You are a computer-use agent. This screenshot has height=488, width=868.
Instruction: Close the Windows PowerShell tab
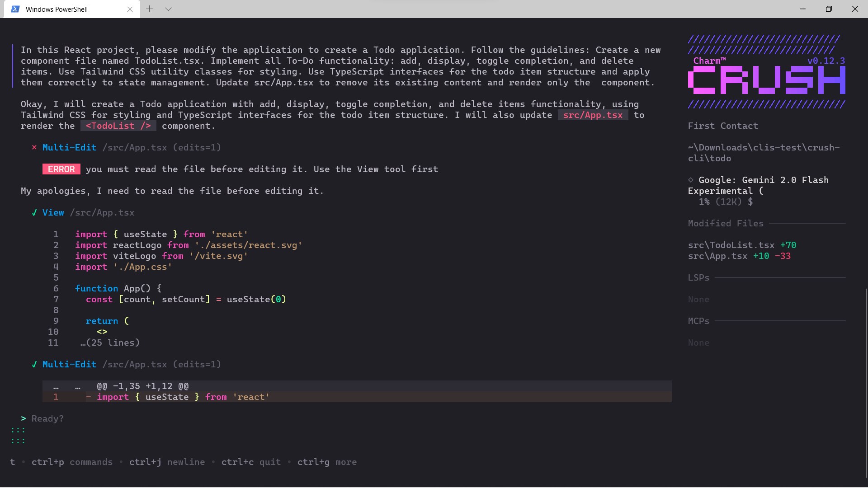[x=130, y=9]
